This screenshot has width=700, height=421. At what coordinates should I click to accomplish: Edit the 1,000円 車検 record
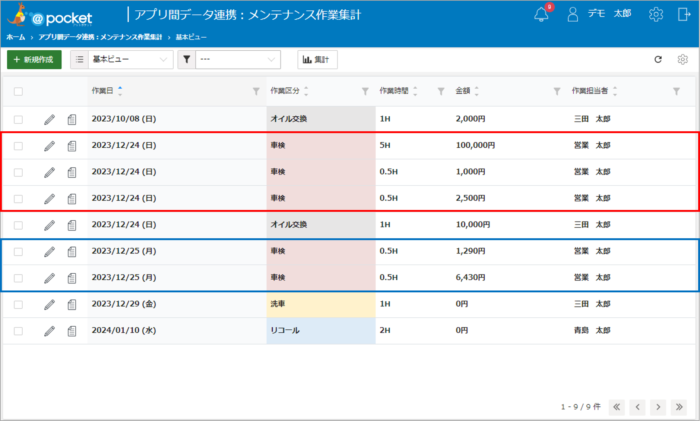50,172
